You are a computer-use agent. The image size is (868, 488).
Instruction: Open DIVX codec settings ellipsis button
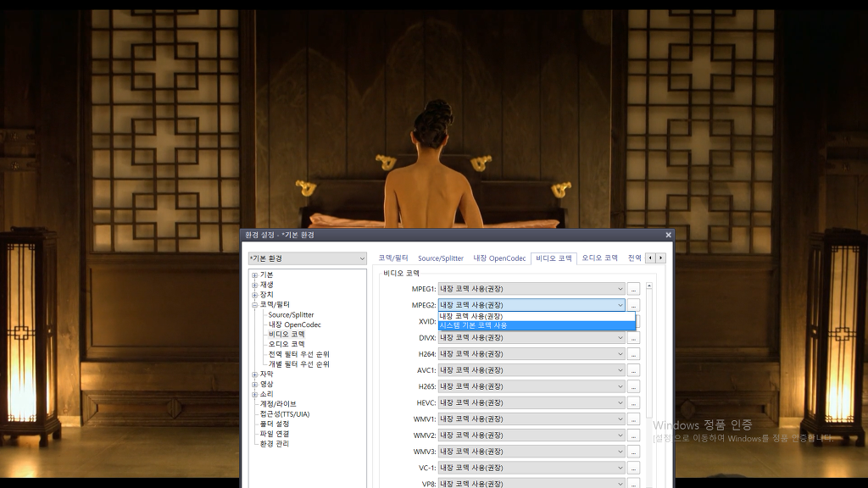click(x=633, y=337)
